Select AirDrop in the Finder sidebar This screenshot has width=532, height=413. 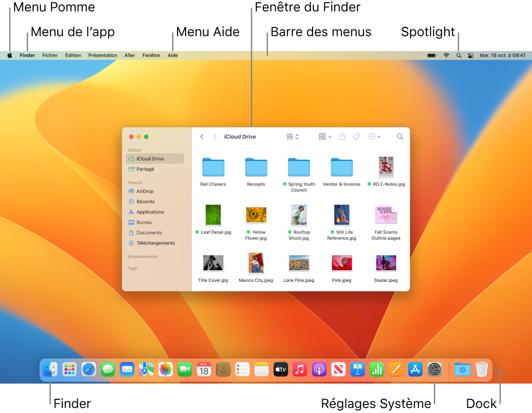[143, 191]
